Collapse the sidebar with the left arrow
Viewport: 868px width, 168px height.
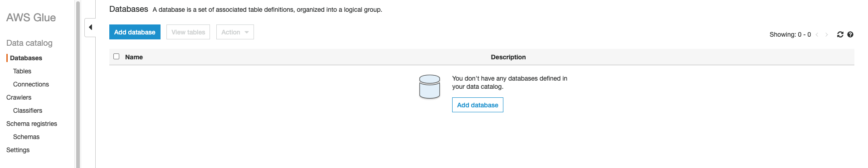click(90, 27)
